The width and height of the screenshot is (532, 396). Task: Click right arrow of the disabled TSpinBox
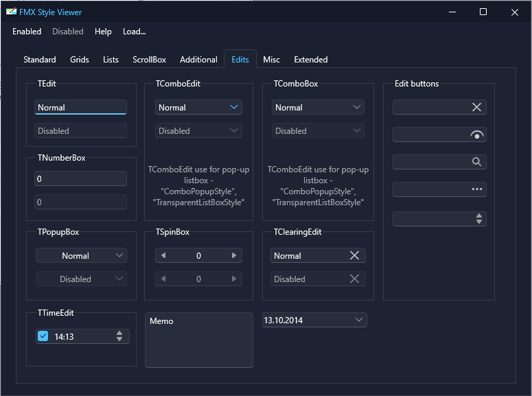[x=234, y=279]
